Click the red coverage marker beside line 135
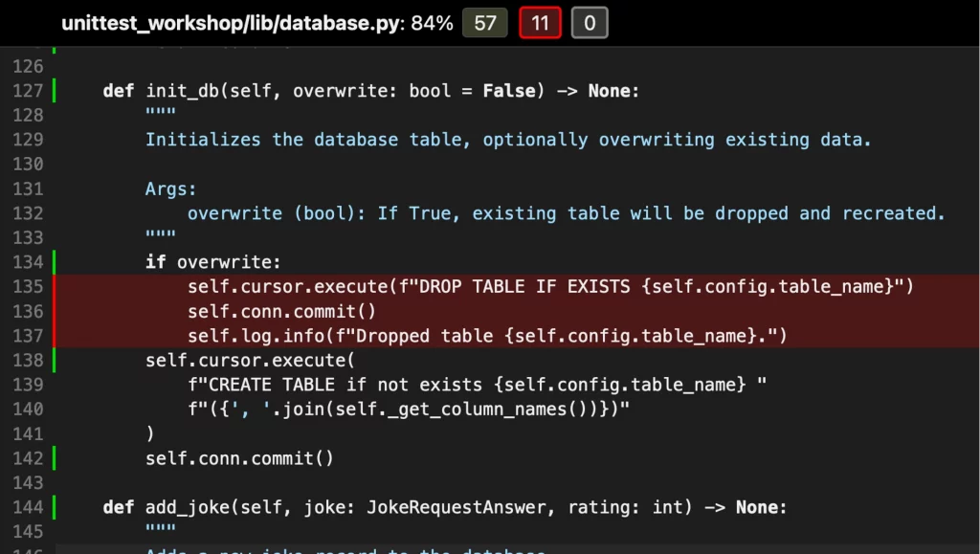The image size is (980, 554). click(55, 286)
